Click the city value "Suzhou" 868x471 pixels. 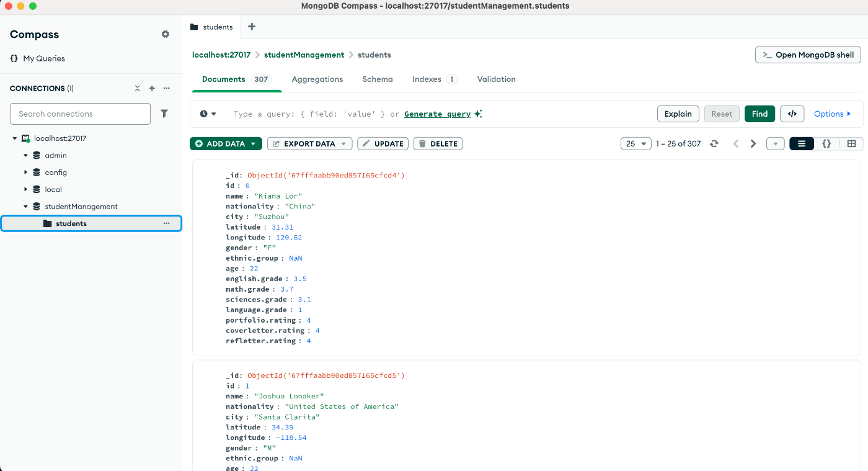click(272, 217)
